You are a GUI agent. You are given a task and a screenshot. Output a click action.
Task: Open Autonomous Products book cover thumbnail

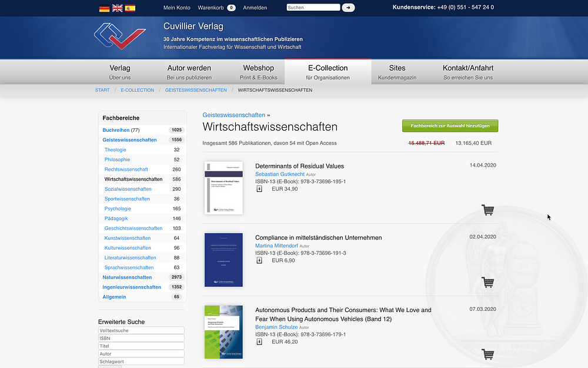pos(223,332)
